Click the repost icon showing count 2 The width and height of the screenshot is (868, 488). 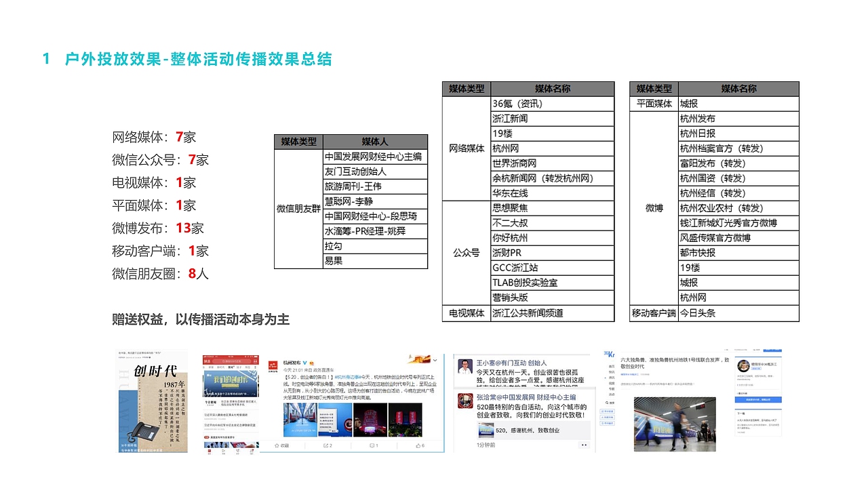[x=327, y=446]
